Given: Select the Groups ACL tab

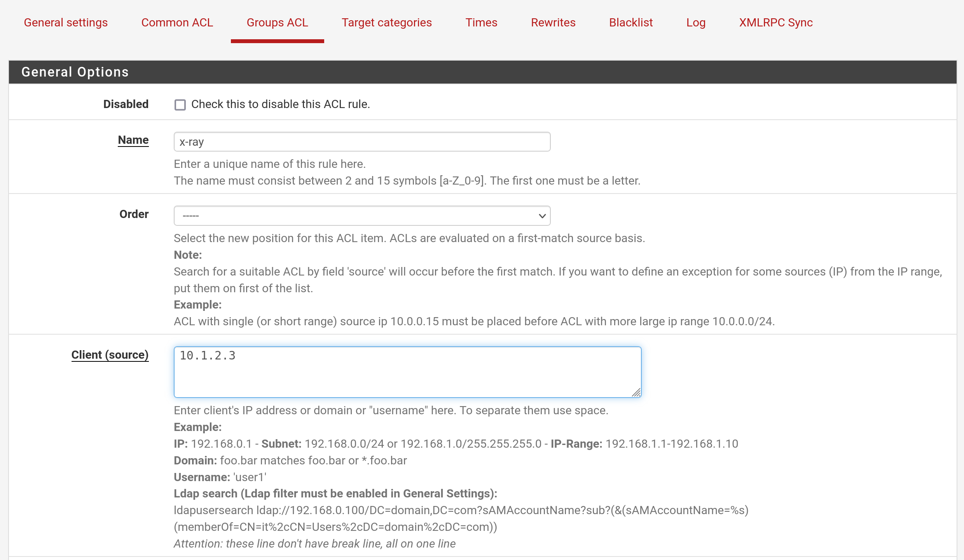Looking at the screenshot, I should [x=277, y=23].
